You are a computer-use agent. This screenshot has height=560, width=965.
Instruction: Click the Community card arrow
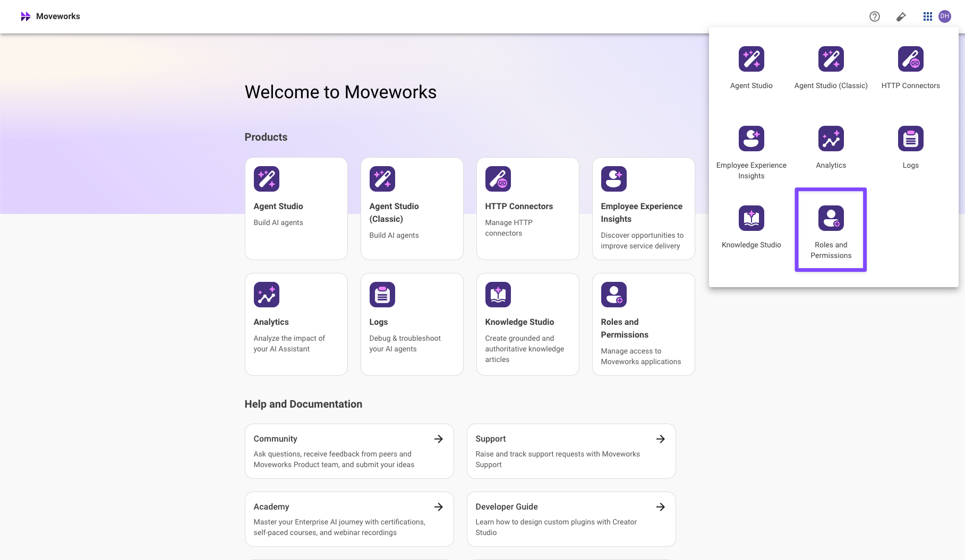point(439,439)
